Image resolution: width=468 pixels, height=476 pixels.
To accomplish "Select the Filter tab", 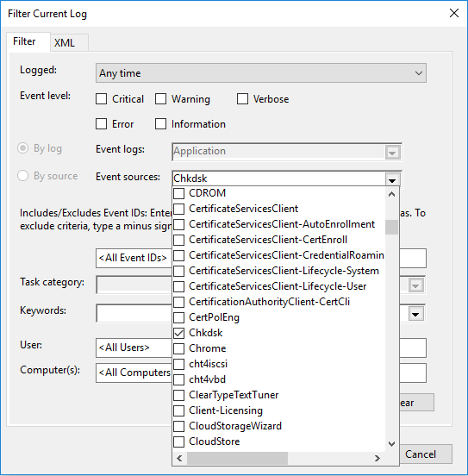I will click(x=24, y=41).
